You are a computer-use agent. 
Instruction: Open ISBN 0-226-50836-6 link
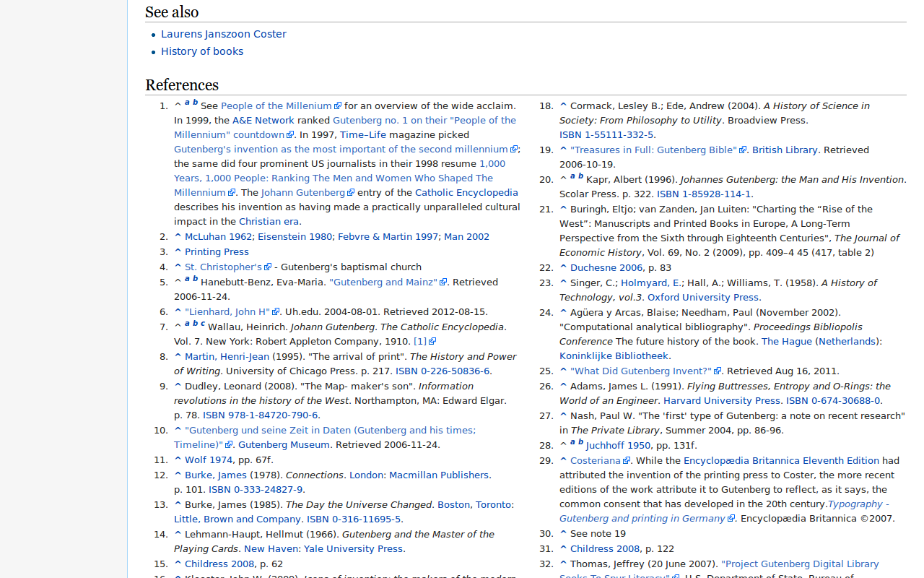pyautogui.click(x=443, y=371)
